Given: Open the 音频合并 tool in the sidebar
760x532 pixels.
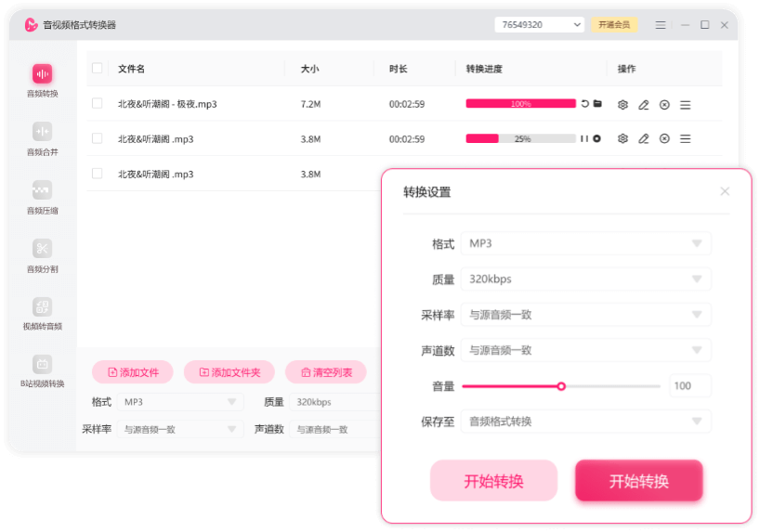Looking at the screenshot, I should (42, 132).
